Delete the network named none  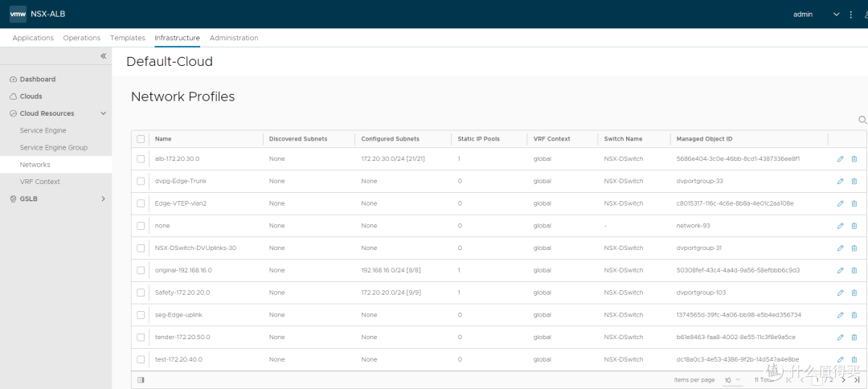point(854,226)
